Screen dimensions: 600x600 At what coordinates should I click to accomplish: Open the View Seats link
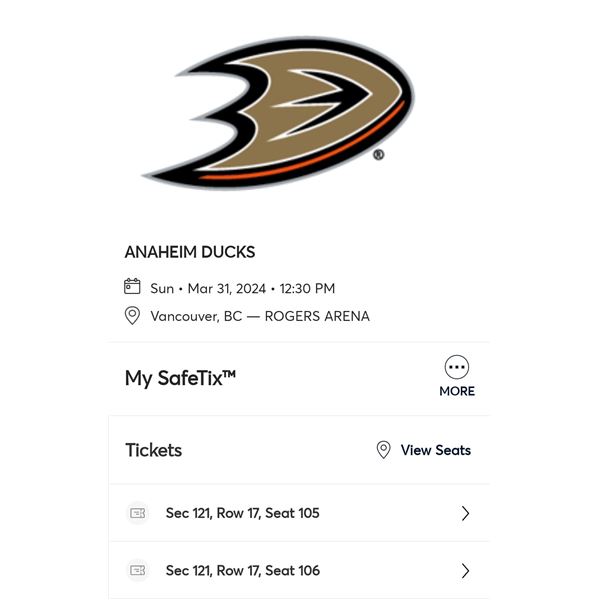[435, 450]
